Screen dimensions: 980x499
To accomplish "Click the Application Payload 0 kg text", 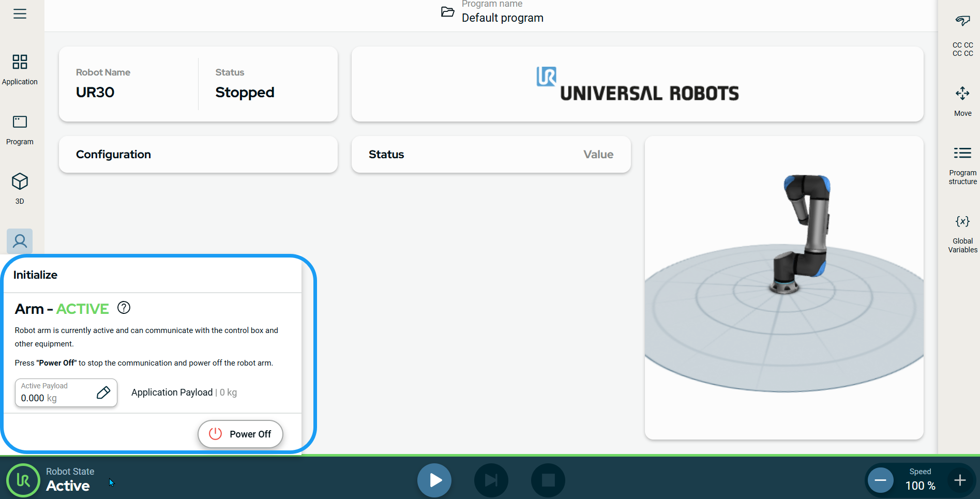I will point(184,392).
